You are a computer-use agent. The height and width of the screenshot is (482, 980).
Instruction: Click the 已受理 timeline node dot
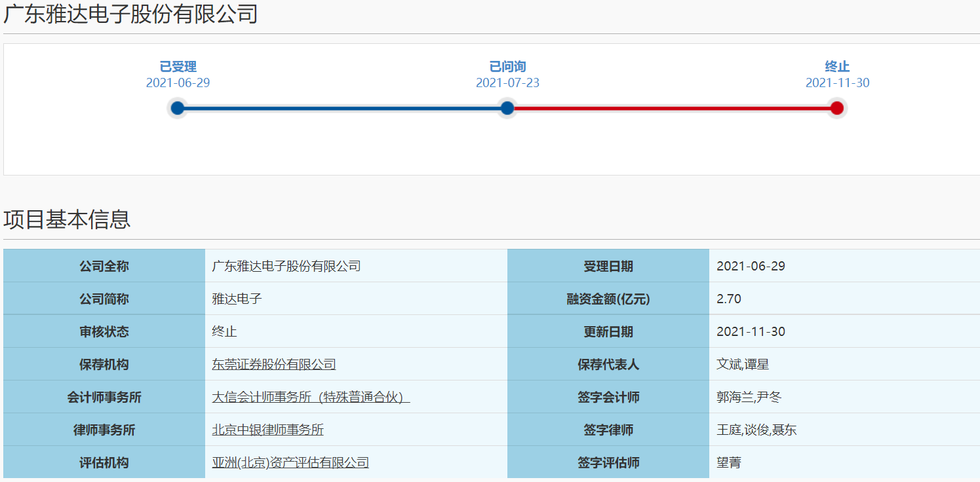pyautogui.click(x=177, y=108)
